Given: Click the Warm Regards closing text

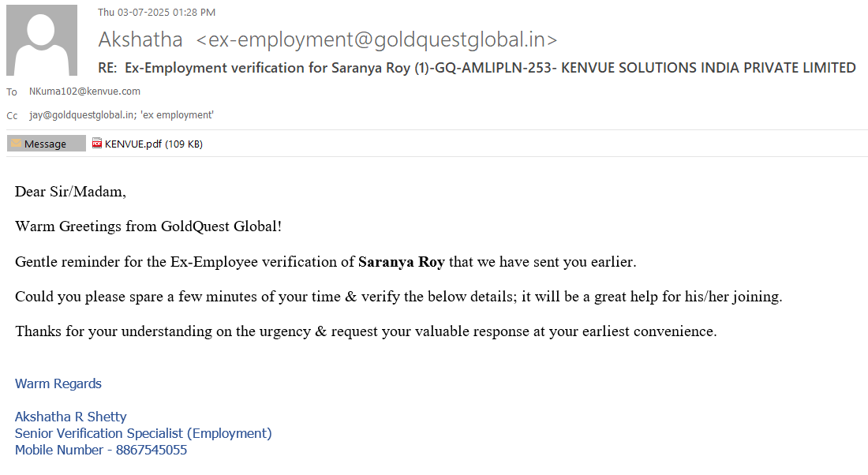Looking at the screenshot, I should coord(58,384).
